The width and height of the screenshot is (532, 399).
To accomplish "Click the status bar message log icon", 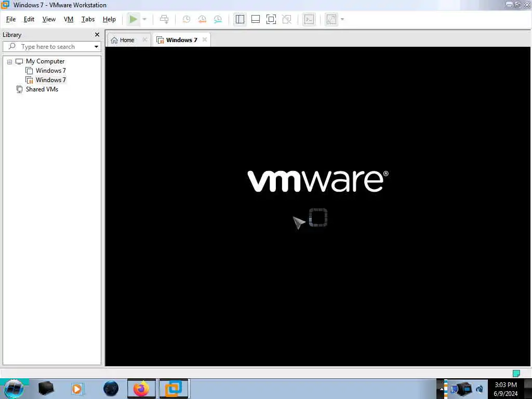I will click(x=516, y=373).
